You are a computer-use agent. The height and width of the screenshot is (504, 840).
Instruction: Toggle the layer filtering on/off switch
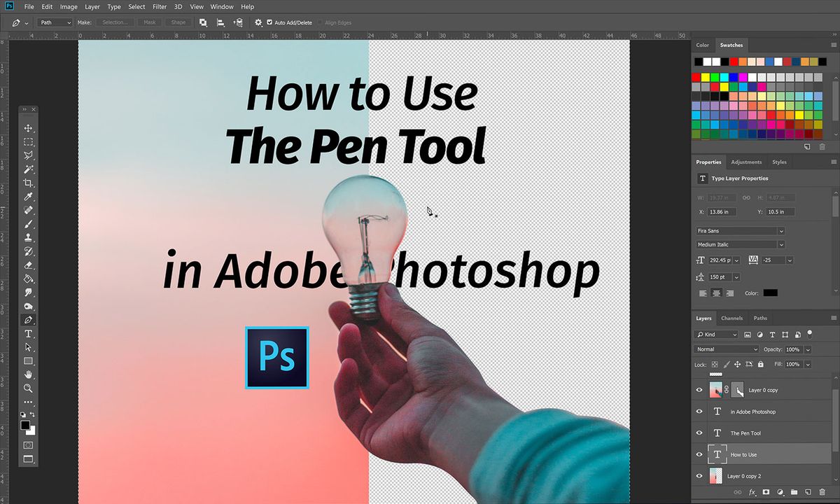click(810, 333)
